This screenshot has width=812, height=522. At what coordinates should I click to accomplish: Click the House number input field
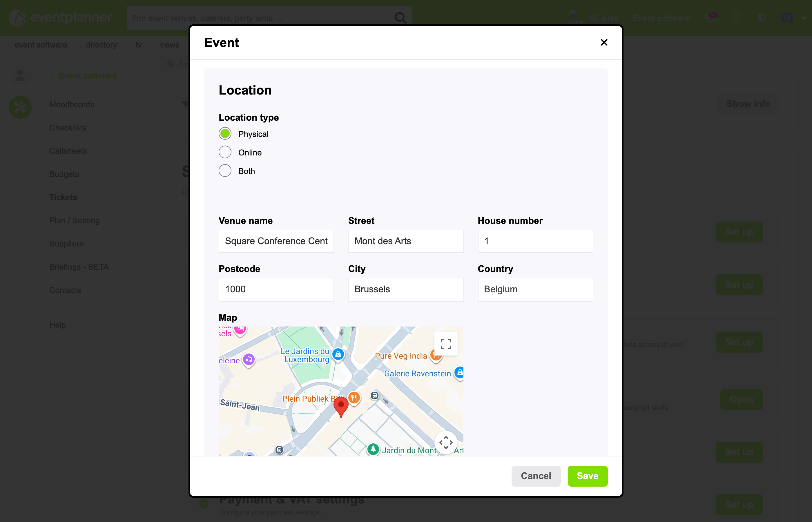pos(535,241)
